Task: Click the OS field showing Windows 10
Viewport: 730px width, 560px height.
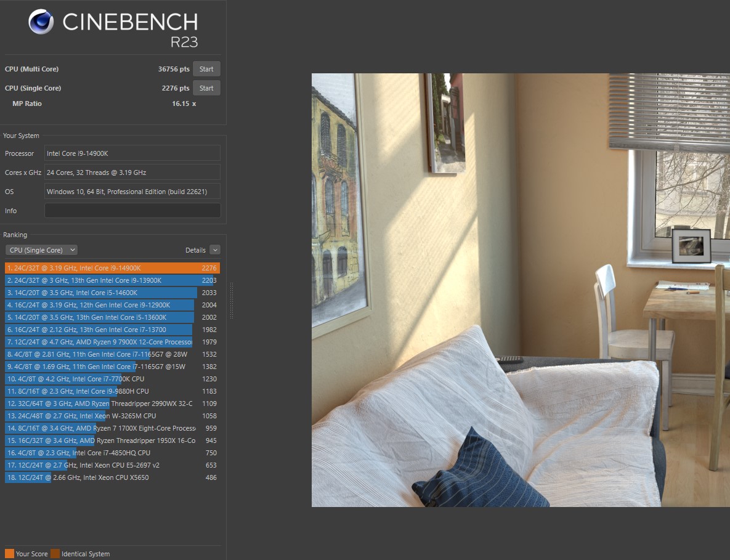Action: coord(132,192)
